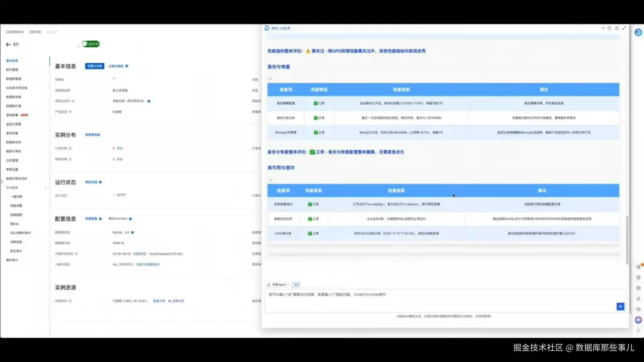Click the round blue assistant icon at top-right
644x362 pixels.
point(638,33)
